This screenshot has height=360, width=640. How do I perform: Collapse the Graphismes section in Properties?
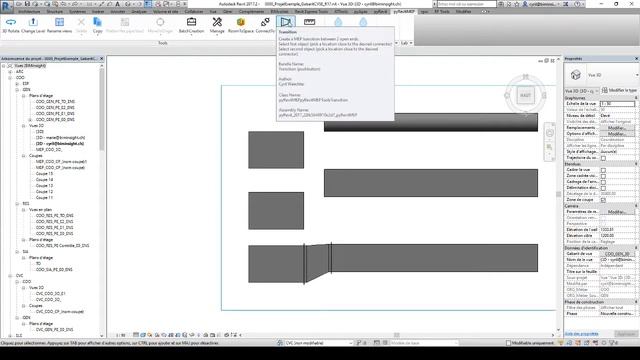(636, 98)
